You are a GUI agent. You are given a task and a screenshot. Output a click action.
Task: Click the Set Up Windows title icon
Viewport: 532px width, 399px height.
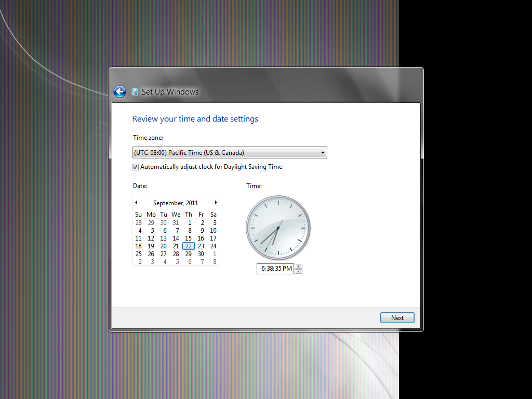135,91
